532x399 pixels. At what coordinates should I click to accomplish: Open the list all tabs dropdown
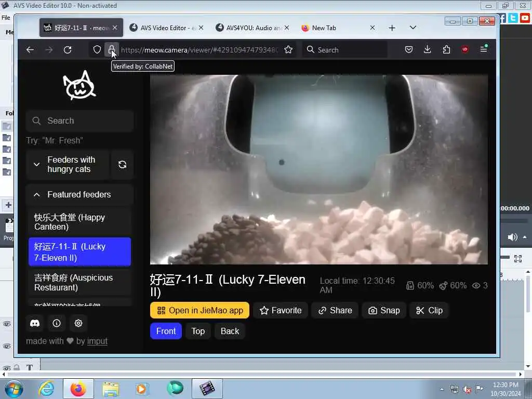click(x=413, y=28)
